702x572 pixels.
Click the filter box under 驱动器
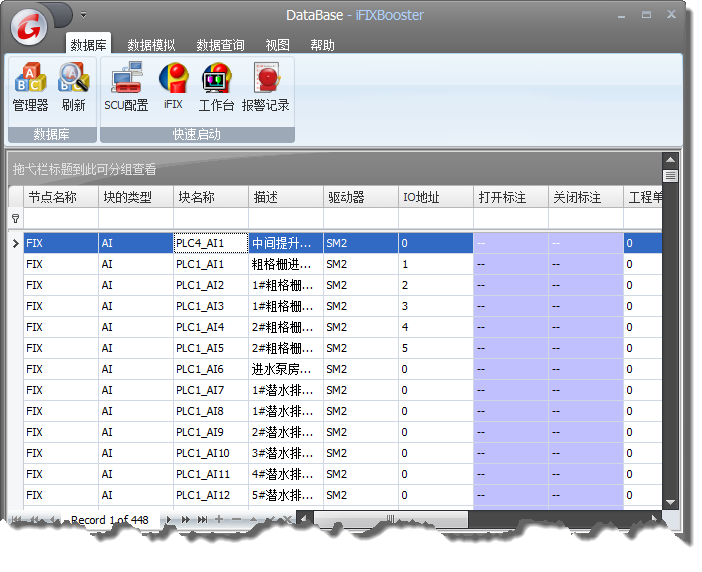click(361, 218)
